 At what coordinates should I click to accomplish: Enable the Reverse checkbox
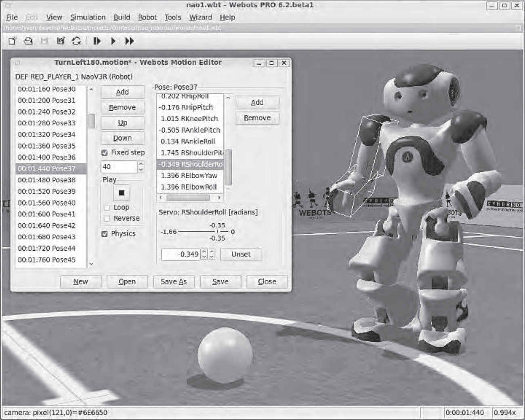point(107,218)
